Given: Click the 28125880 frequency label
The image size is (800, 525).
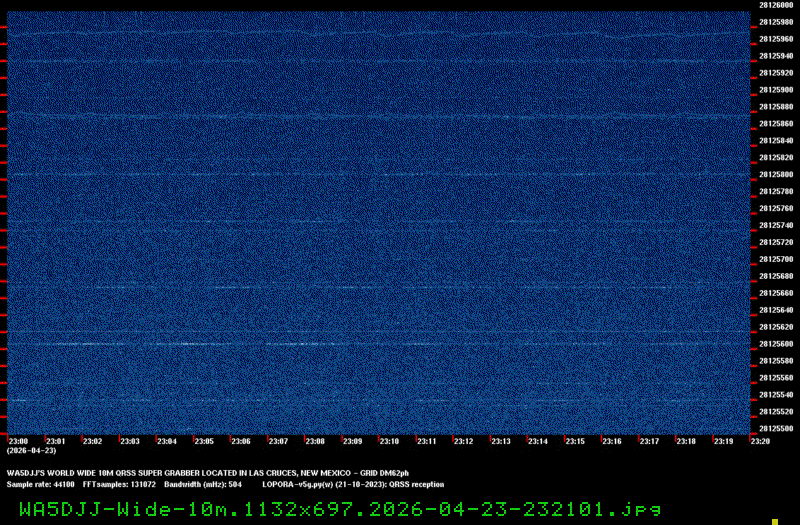Looking at the screenshot, I should [x=776, y=107].
